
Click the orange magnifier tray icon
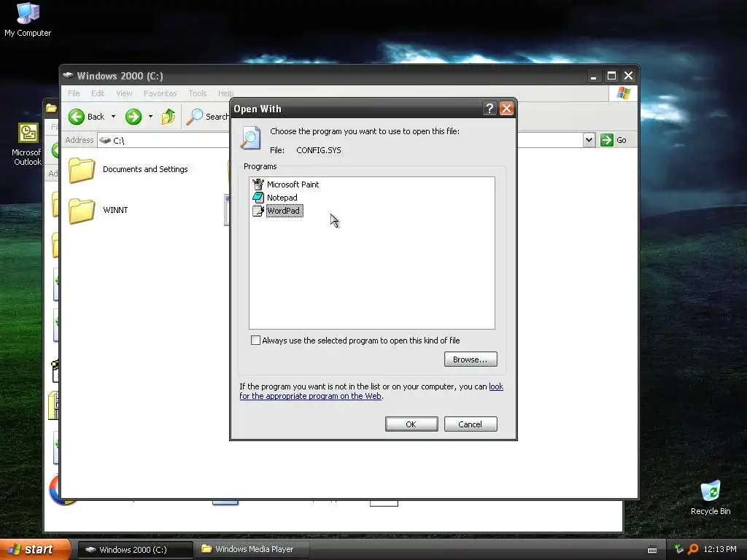[693, 549]
